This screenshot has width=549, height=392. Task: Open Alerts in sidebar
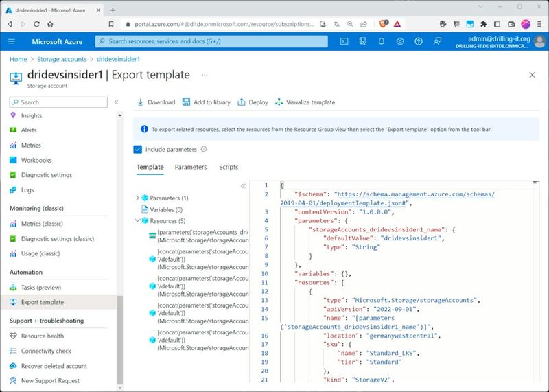click(29, 130)
